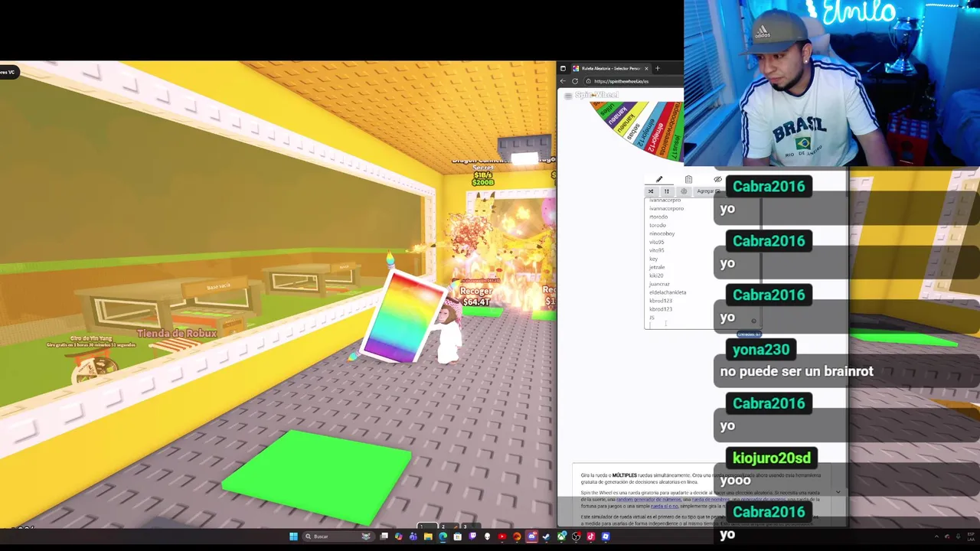Viewport: 980px width, 551px height.
Task: Open Task View from taskbar
Action: click(384, 536)
